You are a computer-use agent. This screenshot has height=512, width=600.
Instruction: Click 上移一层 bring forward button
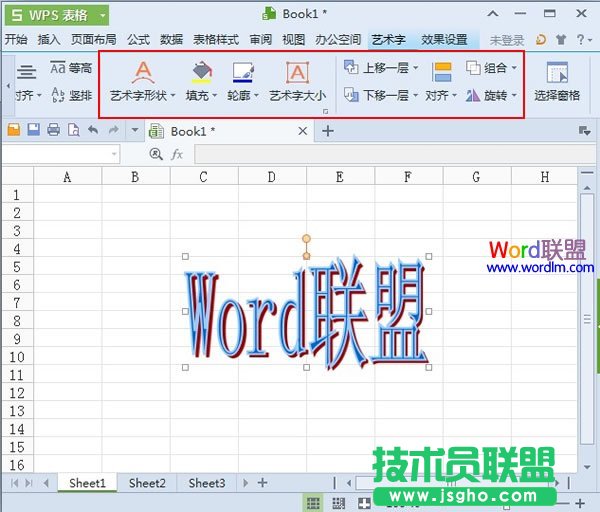pos(381,68)
